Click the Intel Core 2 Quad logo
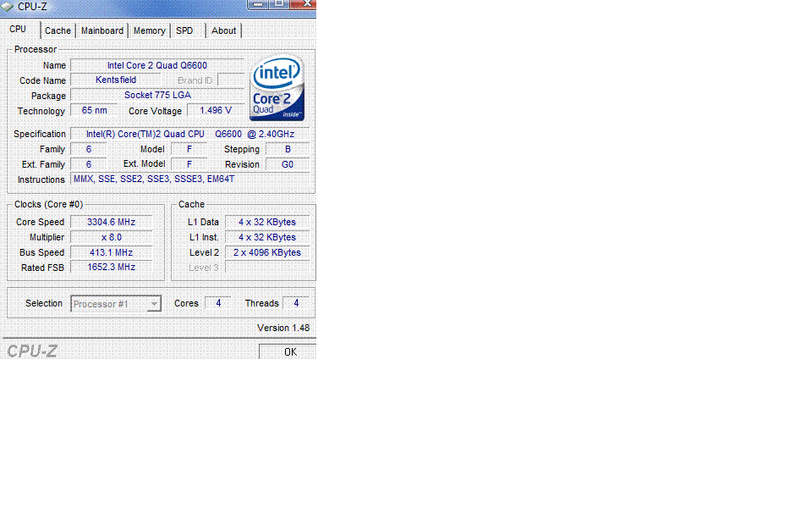This screenshot has height=508, width=812. pos(277,87)
